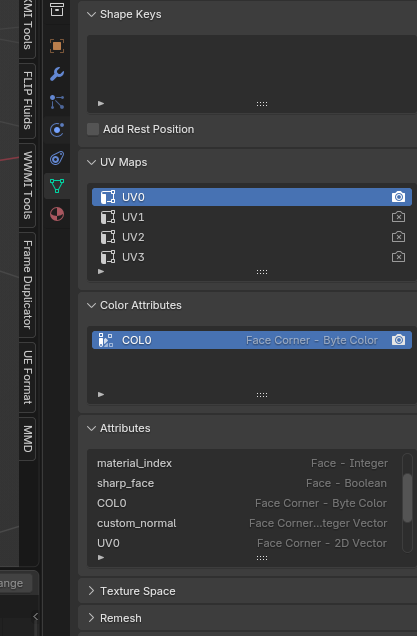
Task: Select the custom_normal attribute
Action: click(x=245, y=523)
